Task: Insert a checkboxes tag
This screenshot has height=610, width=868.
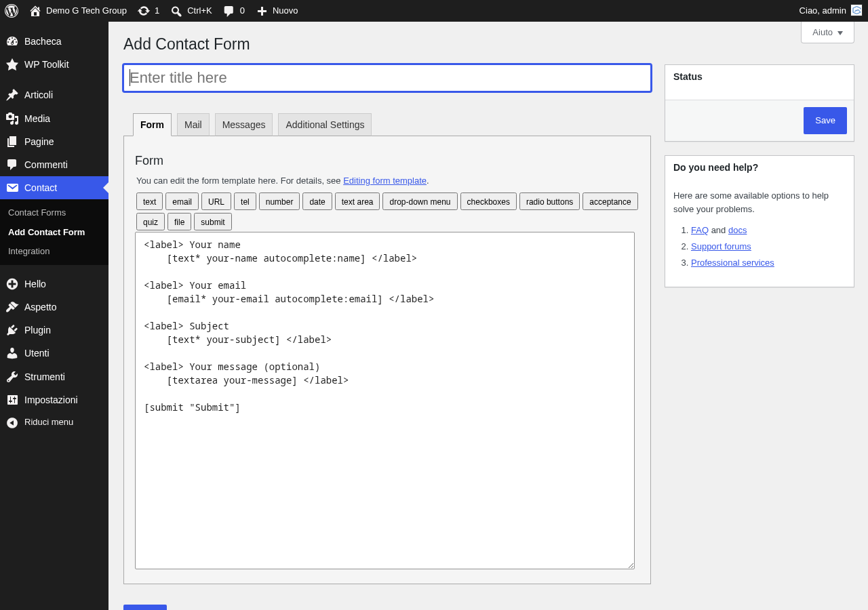Action: [x=488, y=201]
